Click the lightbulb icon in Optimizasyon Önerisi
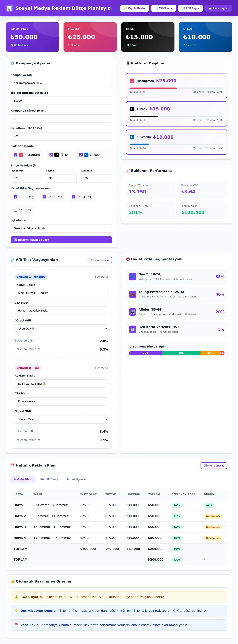The height and width of the screenshot is (644, 238). click(x=16, y=611)
